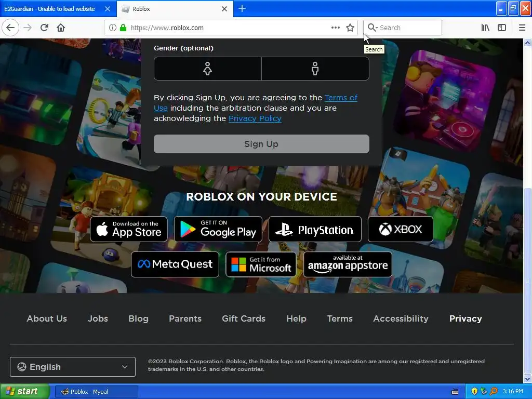Image resolution: width=532 pixels, height=399 pixels.
Task: Open Get it on Google Play badge
Action: (218, 229)
